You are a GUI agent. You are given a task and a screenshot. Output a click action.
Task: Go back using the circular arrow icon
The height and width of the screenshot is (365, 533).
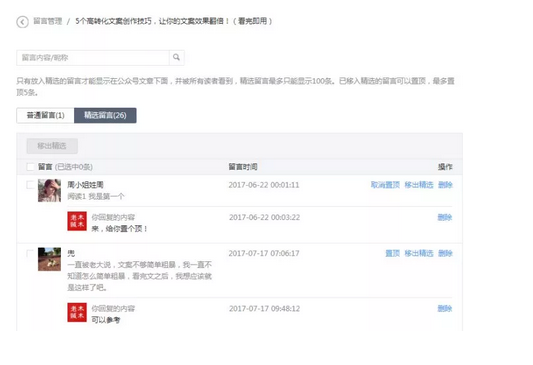point(22,22)
